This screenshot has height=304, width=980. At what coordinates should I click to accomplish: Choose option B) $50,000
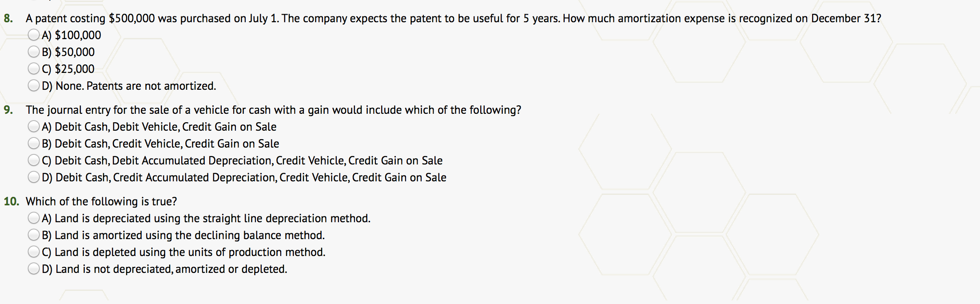tap(34, 52)
